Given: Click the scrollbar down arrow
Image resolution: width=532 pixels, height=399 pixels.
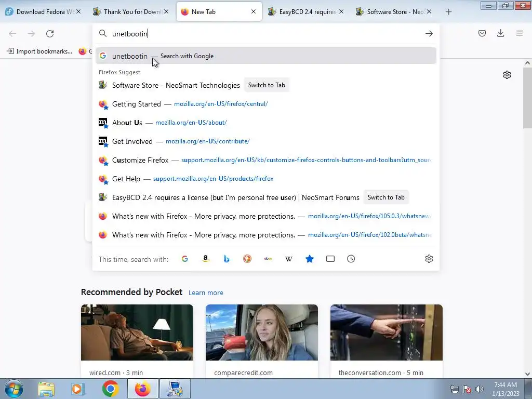Looking at the screenshot, I should pos(527,374).
